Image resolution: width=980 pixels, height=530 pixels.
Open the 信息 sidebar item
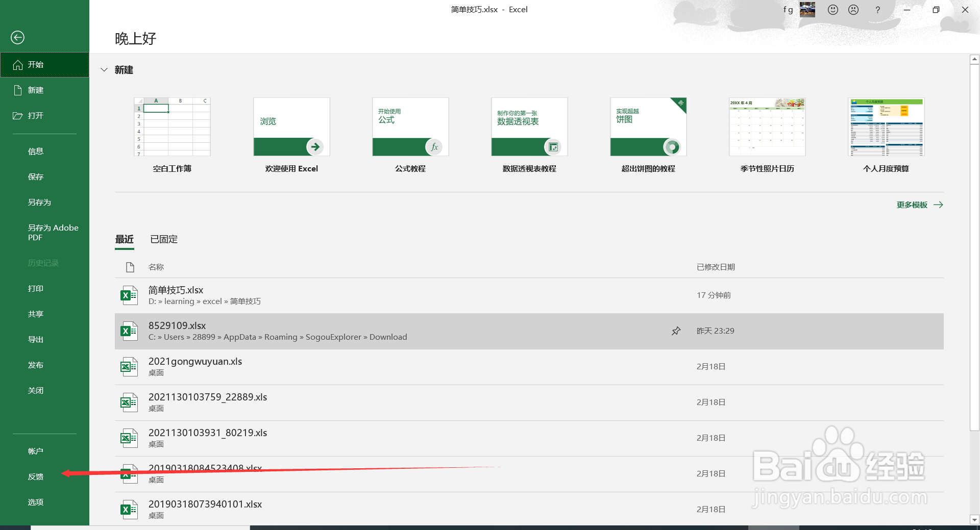tap(45, 152)
